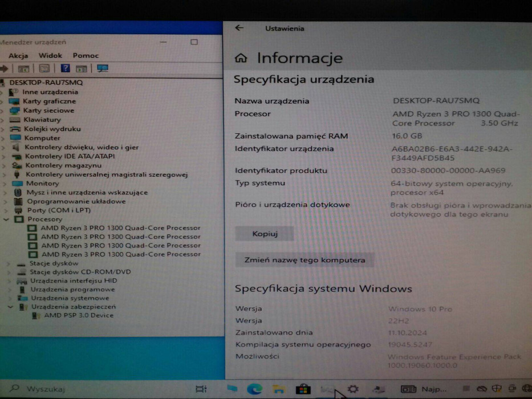The height and width of the screenshot is (399, 532).
Task: Open the Properties toolbar icon in Device Manager
Action: click(x=44, y=68)
